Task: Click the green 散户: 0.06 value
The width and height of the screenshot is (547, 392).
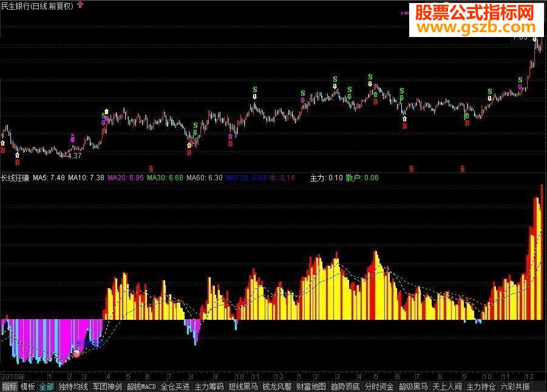Action: coord(362,178)
